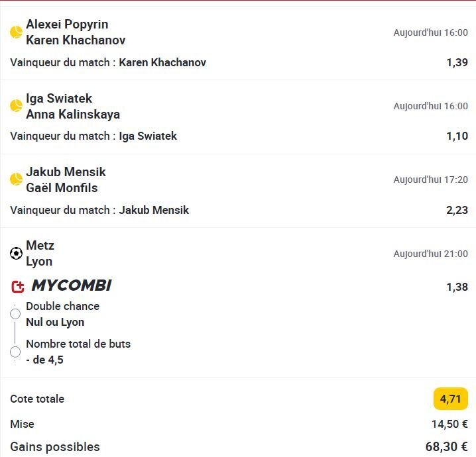This screenshot has height=457, width=476.
Task: Click the 1,39 odds value
Action: (457, 62)
